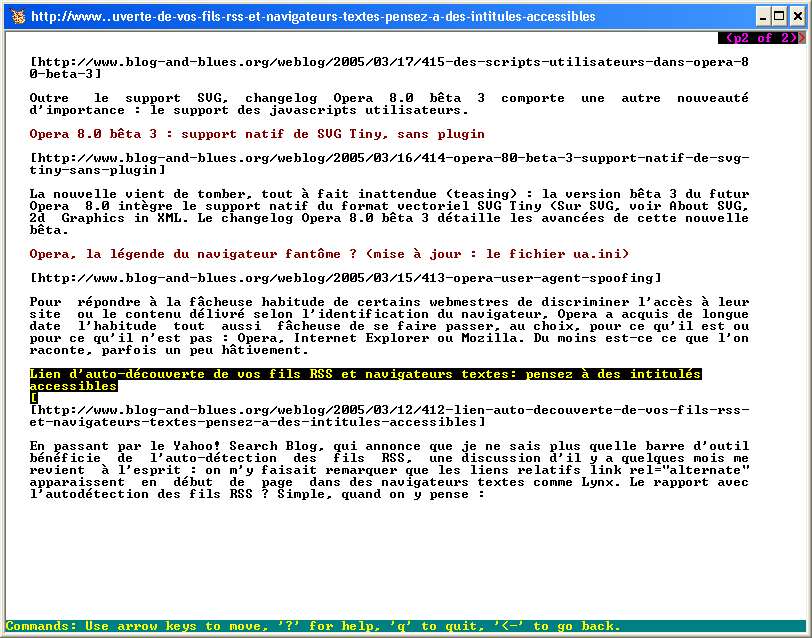The image size is (812, 638).
Task: Click the paragraph starting 'Pour répondre à la fâcheuse habitude'
Action: 389,326
